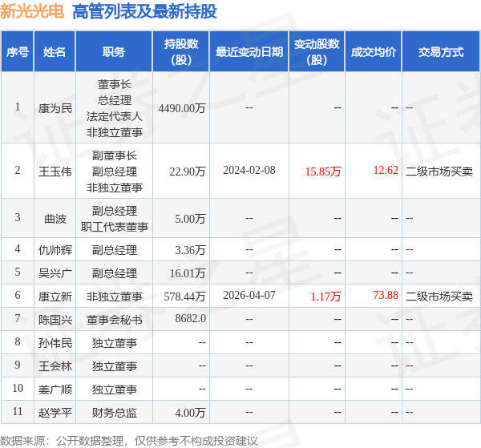
Task: Click row number 11
Action: [18, 411]
